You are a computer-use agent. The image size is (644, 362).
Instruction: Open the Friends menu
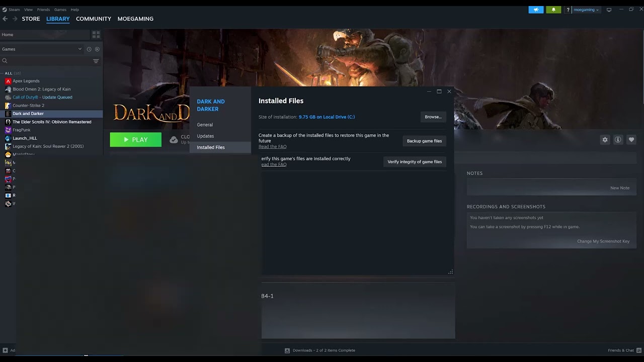click(x=43, y=10)
